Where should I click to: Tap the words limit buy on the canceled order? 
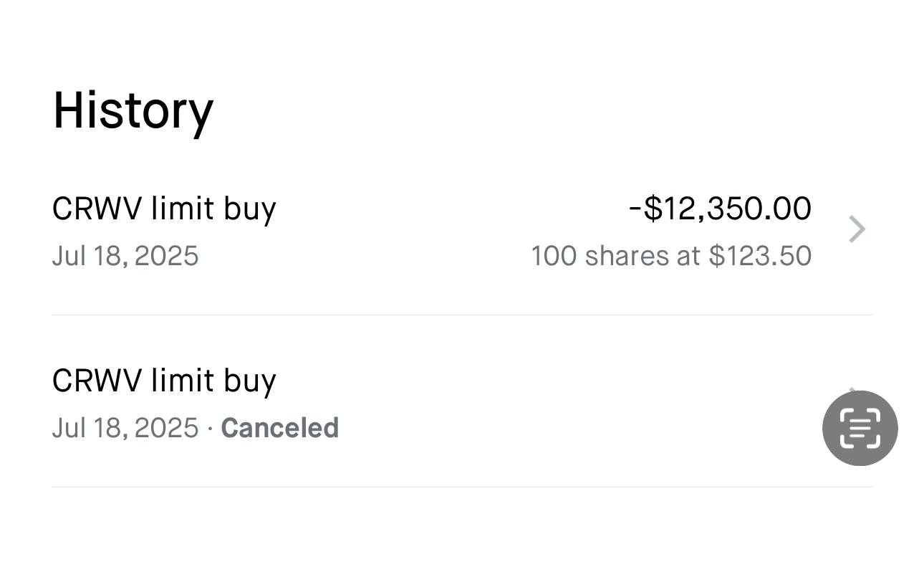[213, 381]
